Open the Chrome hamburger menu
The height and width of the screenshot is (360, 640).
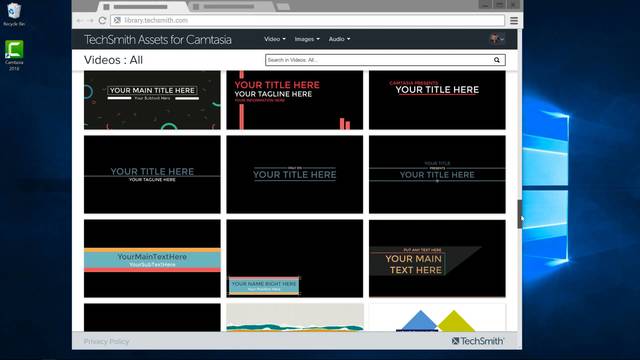point(514,20)
